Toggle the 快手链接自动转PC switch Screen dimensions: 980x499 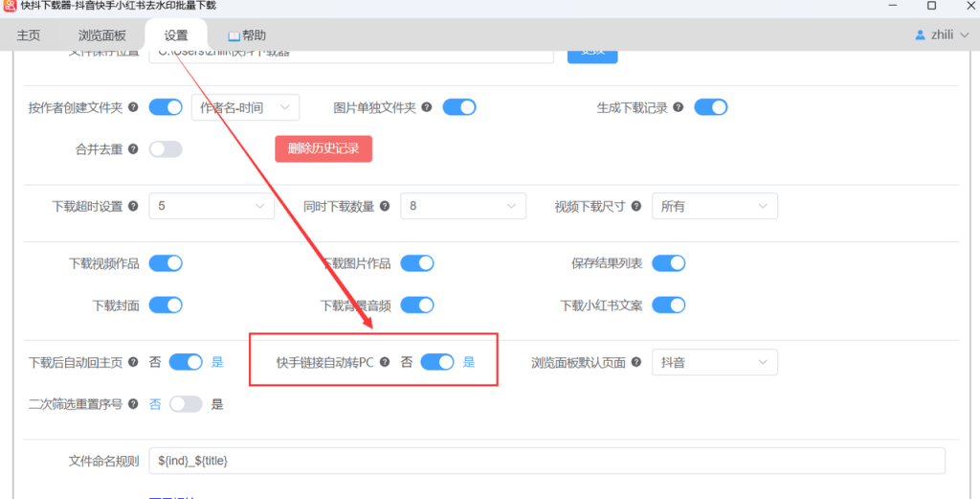coord(437,362)
